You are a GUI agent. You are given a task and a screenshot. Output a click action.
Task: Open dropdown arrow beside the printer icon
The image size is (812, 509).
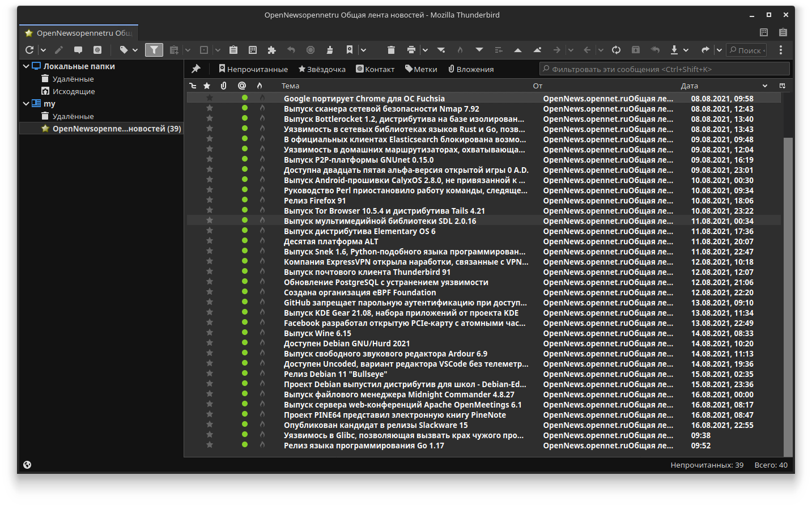[x=425, y=50]
